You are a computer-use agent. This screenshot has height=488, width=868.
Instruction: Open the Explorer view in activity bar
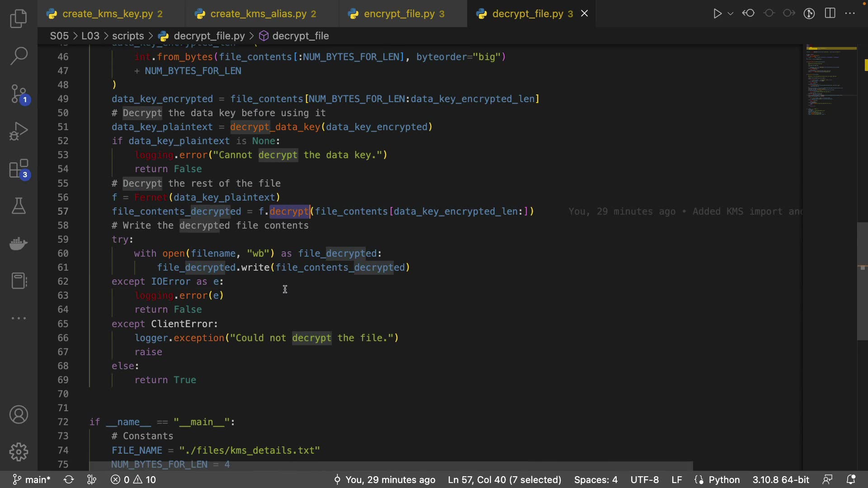(x=19, y=19)
